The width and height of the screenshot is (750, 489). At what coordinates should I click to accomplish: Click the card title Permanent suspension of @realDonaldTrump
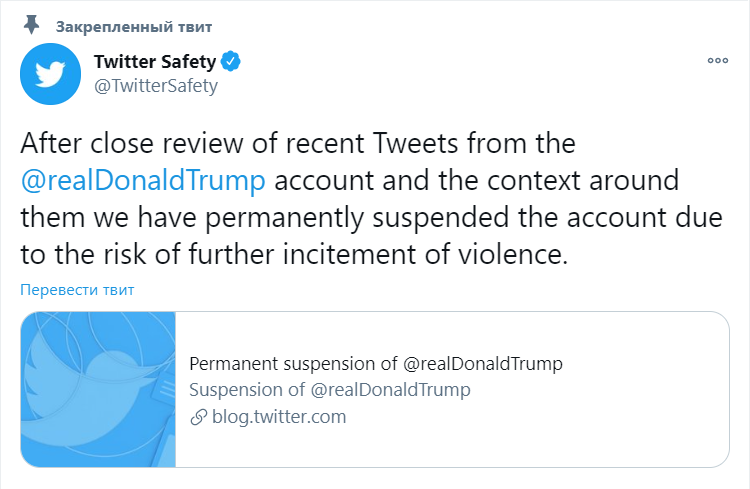point(375,364)
